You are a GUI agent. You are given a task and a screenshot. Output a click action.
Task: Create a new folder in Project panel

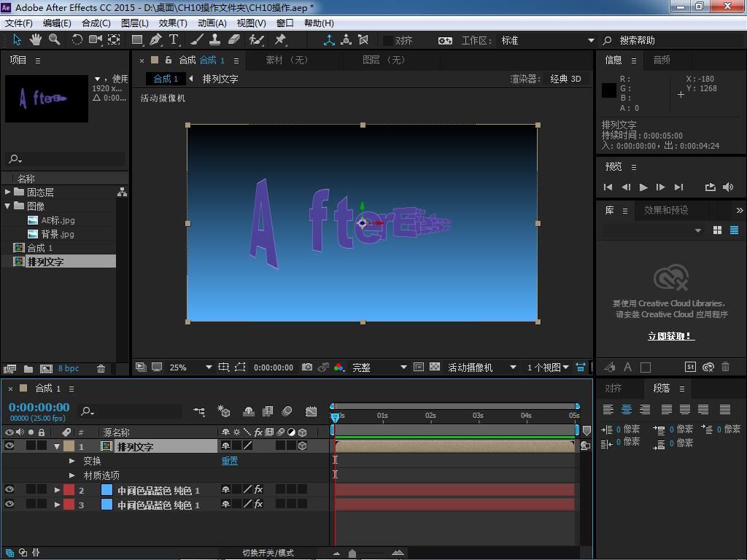[x=28, y=368]
